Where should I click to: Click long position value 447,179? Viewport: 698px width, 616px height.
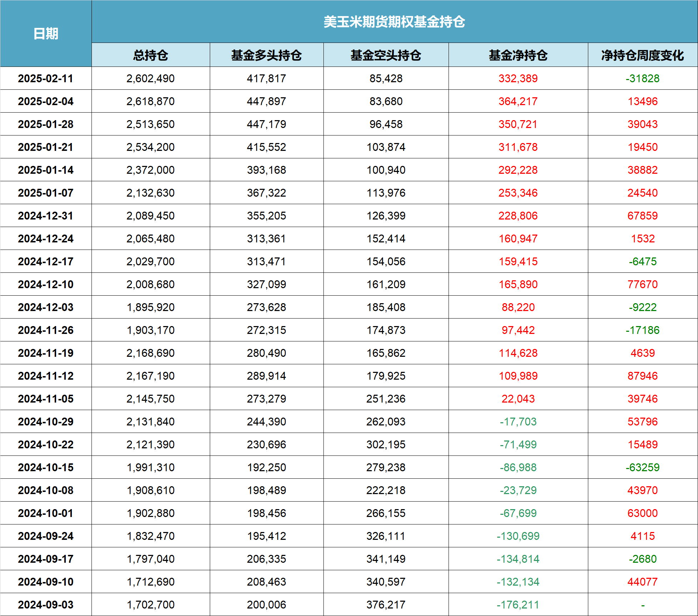pyautogui.click(x=266, y=124)
